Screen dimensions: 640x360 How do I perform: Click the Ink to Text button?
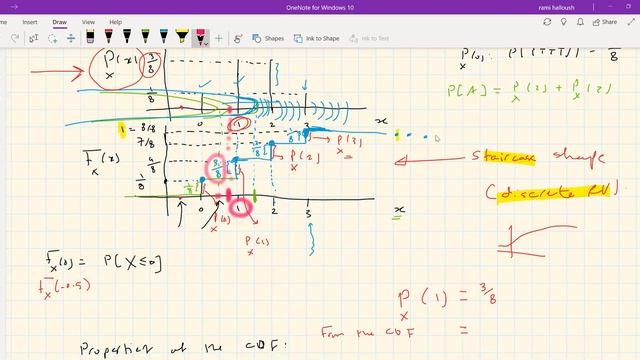tap(369, 38)
